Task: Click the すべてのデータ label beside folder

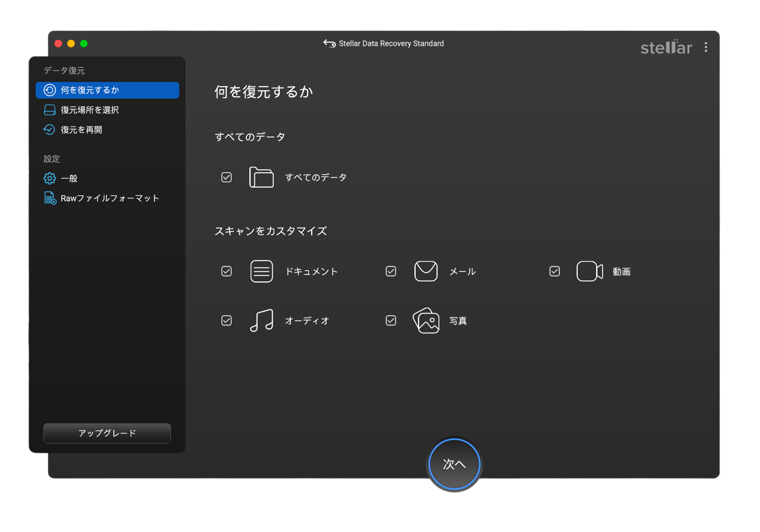Action: tap(316, 177)
